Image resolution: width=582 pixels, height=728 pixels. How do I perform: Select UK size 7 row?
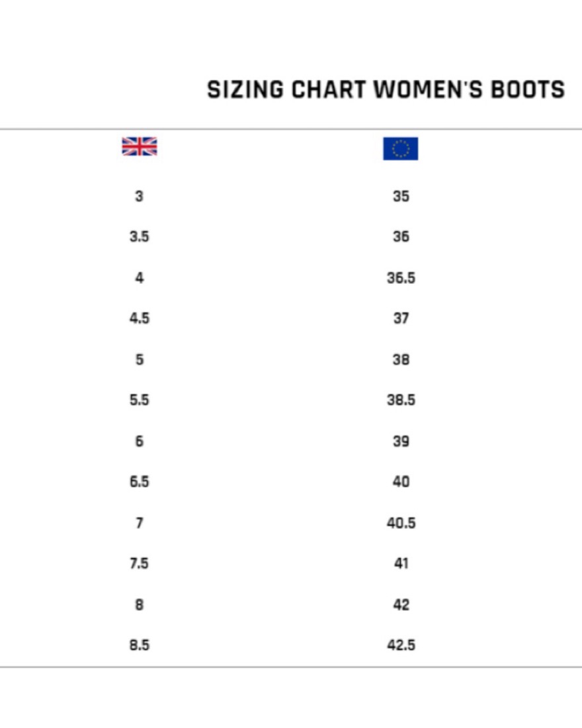click(x=140, y=523)
